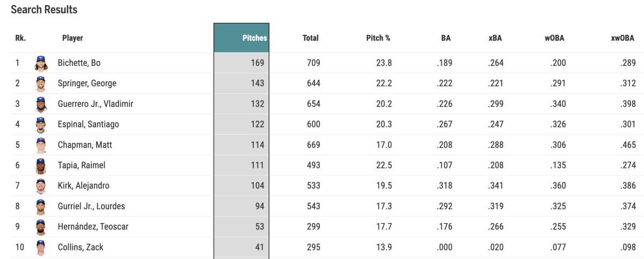Click Vladimir Guerrero Jr.'s headshot icon
The image size is (644, 259).
(x=40, y=104)
